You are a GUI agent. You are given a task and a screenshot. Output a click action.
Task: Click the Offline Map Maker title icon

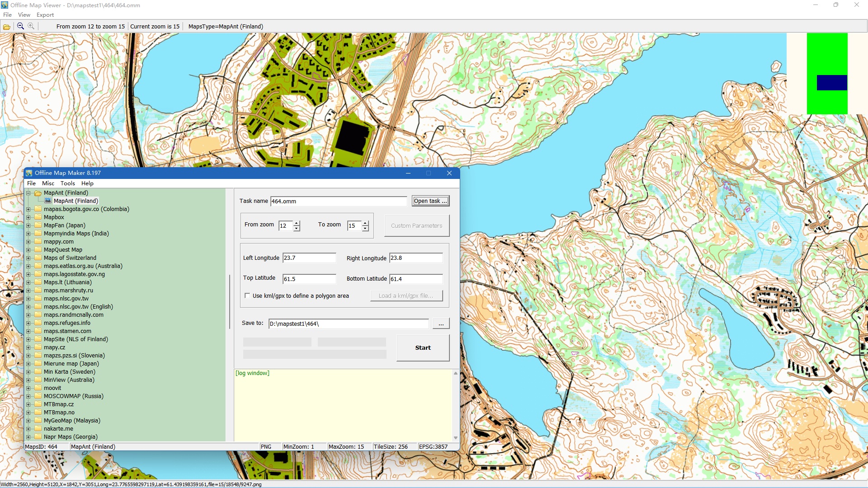click(29, 173)
